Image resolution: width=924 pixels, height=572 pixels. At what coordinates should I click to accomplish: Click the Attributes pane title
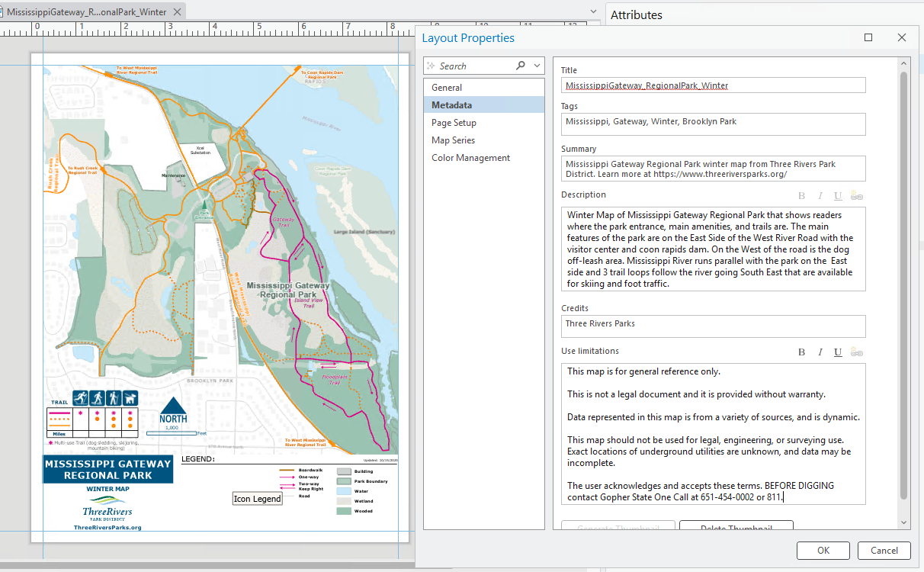point(637,14)
